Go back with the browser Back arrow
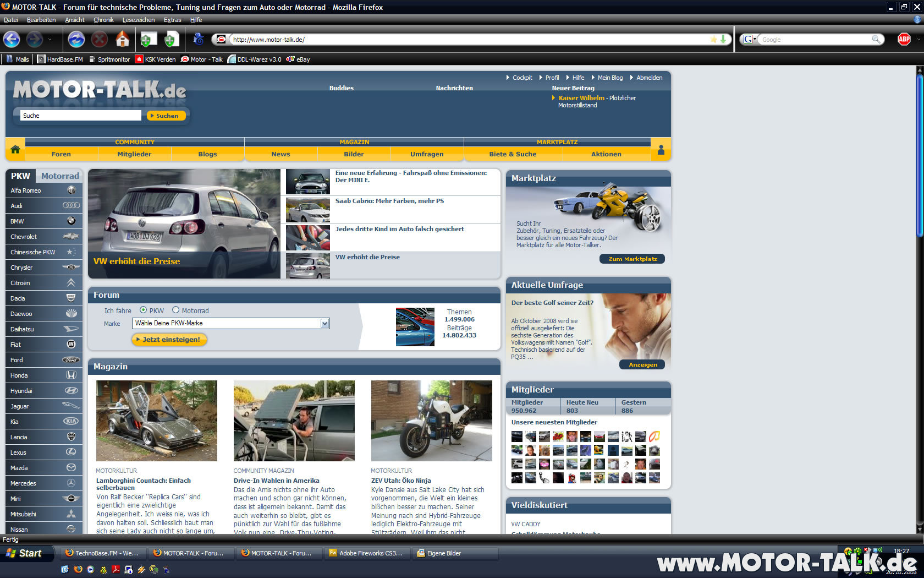This screenshot has width=924, height=578. [12, 40]
